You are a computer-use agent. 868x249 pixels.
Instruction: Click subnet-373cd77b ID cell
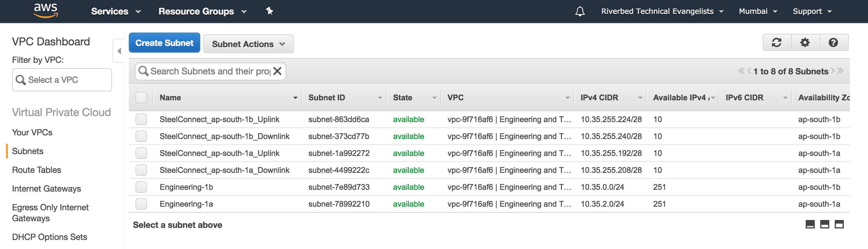point(339,136)
